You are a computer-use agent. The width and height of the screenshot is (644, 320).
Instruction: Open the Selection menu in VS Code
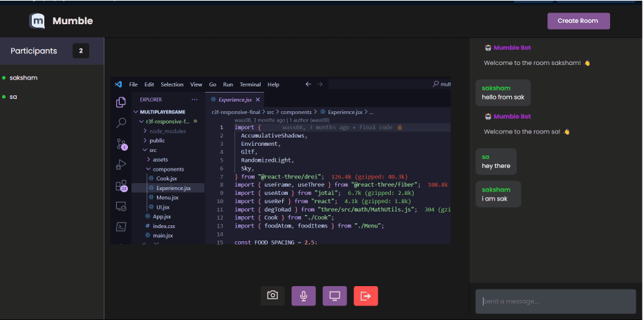coord(172,84)
